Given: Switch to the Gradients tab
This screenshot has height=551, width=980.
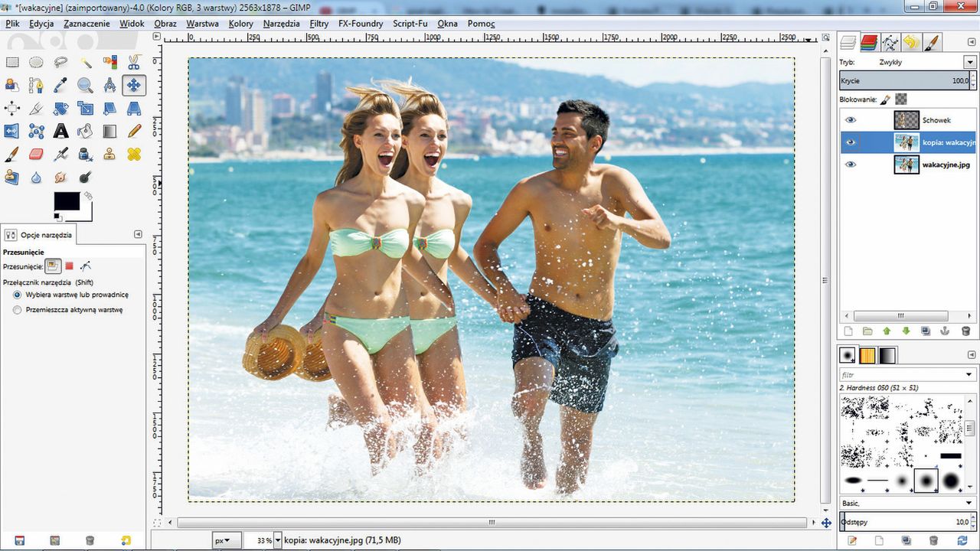Looking at the screenshot, I should 887,355.
